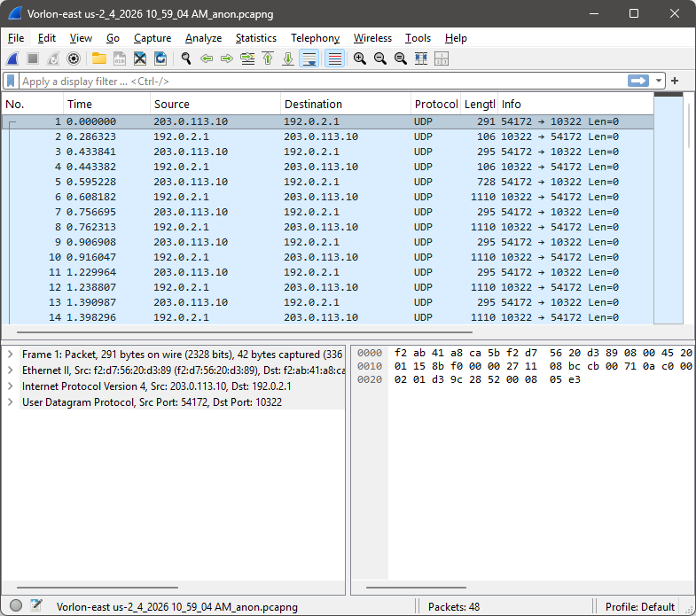Image resolution: width=696 pixels, height=616 pixels.
Task: Expand the Ethernet II tree node
Action: tap(10, 370)
